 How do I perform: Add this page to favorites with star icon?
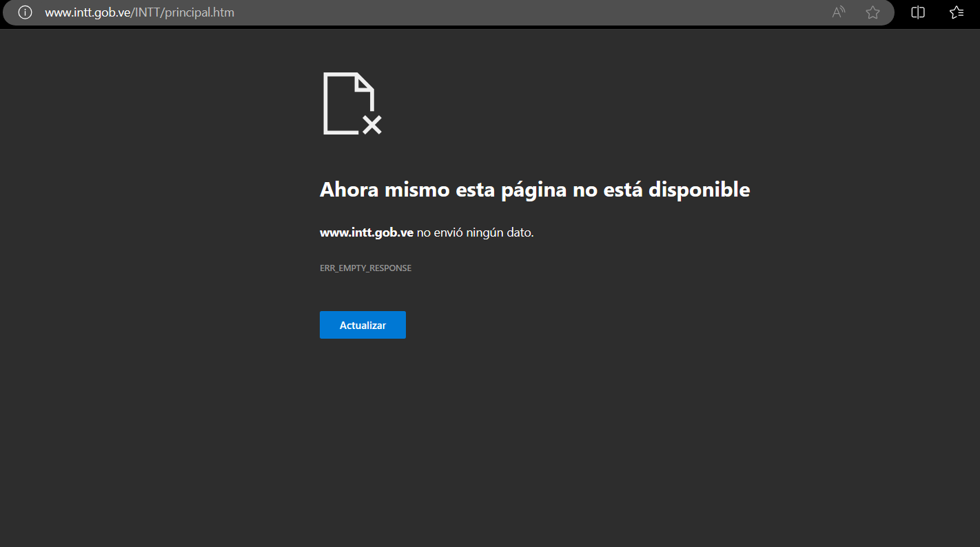point(872,12)
